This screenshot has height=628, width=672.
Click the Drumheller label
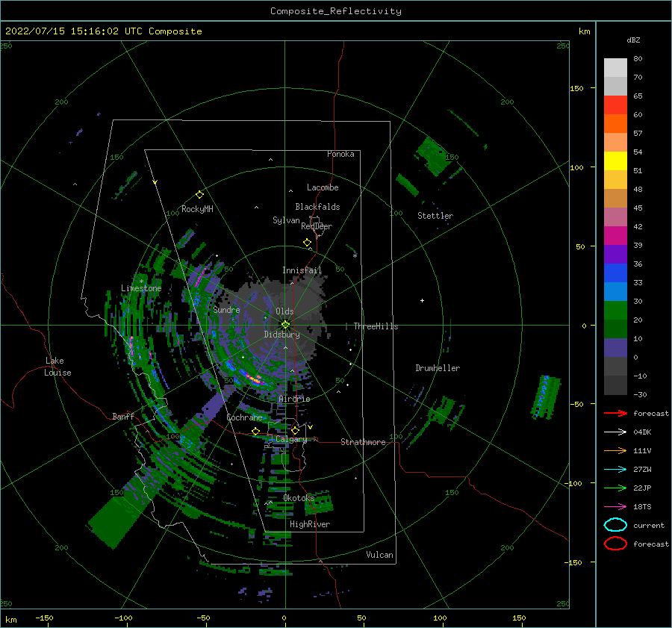[438, 368]
